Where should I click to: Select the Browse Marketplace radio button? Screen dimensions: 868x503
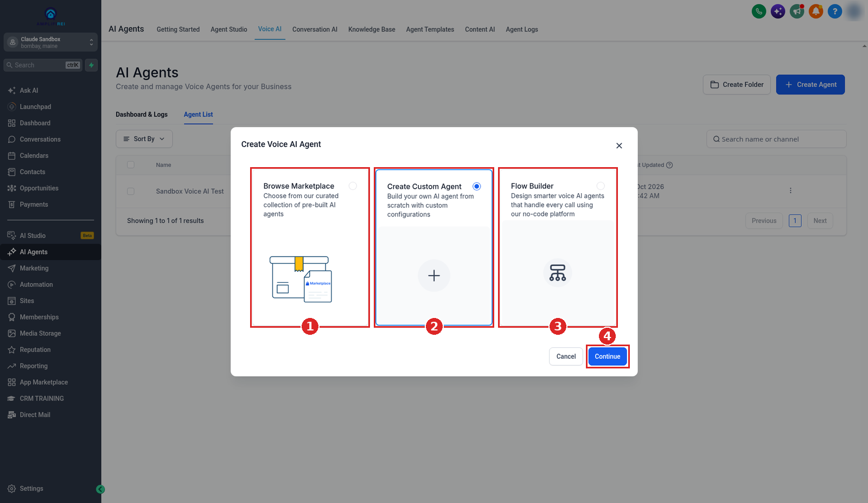tap(353, 186)
